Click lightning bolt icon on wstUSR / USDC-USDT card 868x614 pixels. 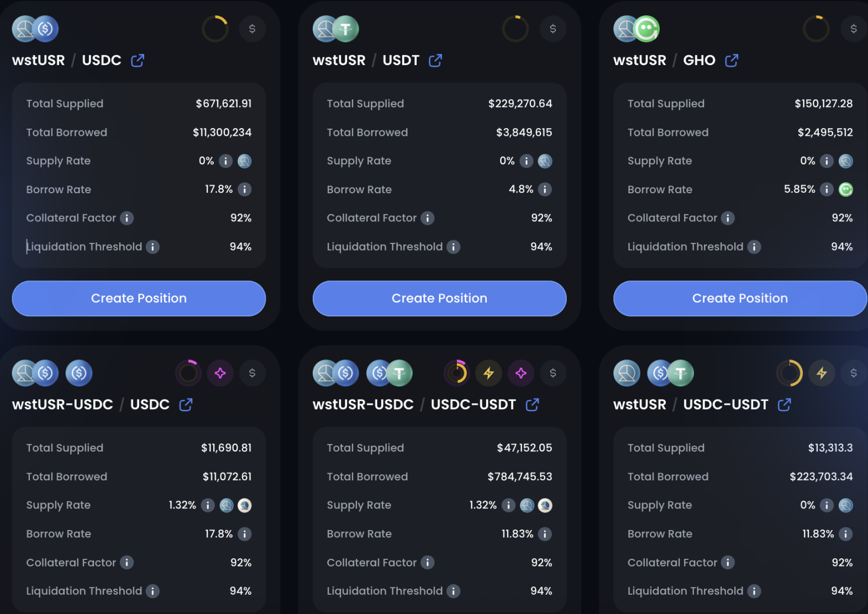pyautogui.click(x=822, y=373)
